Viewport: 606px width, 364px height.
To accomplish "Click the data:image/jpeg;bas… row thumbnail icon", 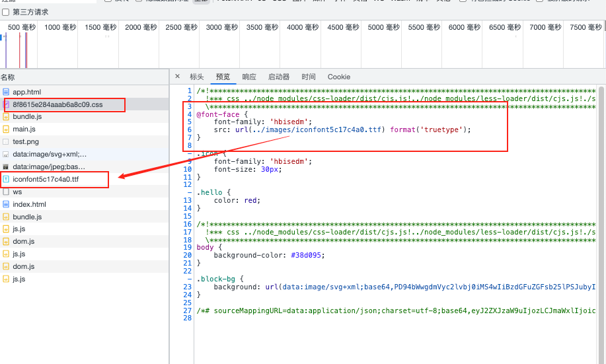I will coord(6,167).
